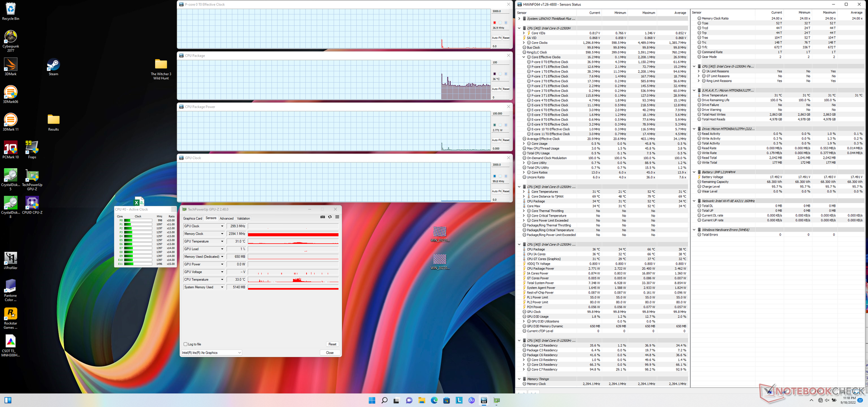This screenshot has width=868, height=407.
Task: Enable the Log to file checkbox
Action: coord(185,344)
